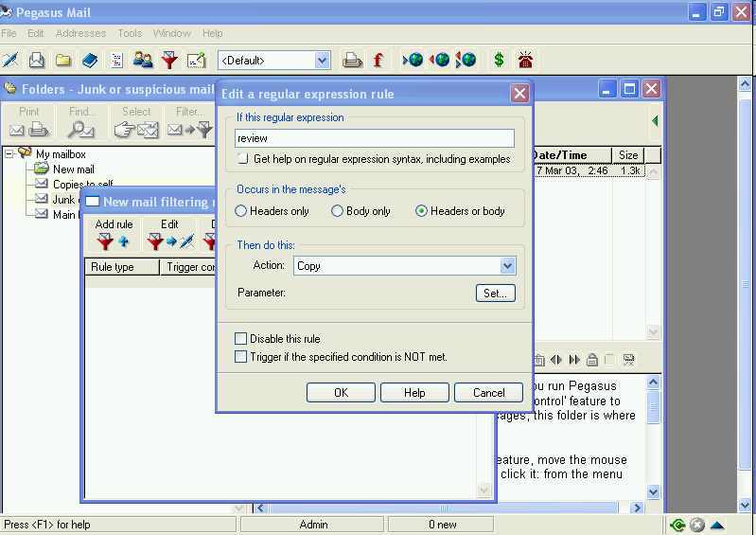Click the preview pane scroll down arrow
Viewport: 756px width, 535px height.
[x=653, y=492]
